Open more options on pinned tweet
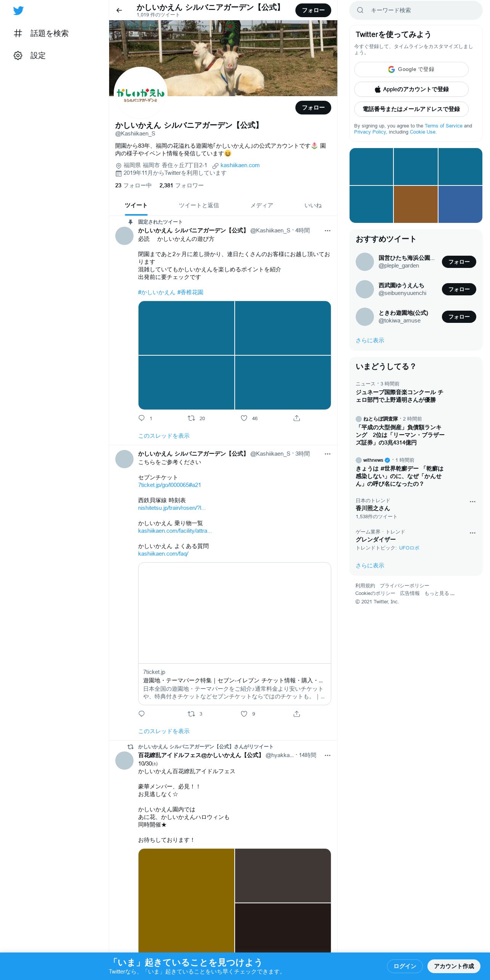 (327, 230)
